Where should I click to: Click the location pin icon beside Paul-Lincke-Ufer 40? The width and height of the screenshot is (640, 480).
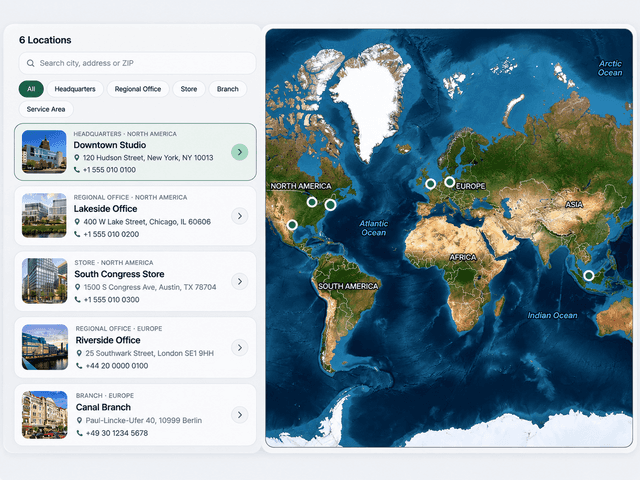(80, 420)
